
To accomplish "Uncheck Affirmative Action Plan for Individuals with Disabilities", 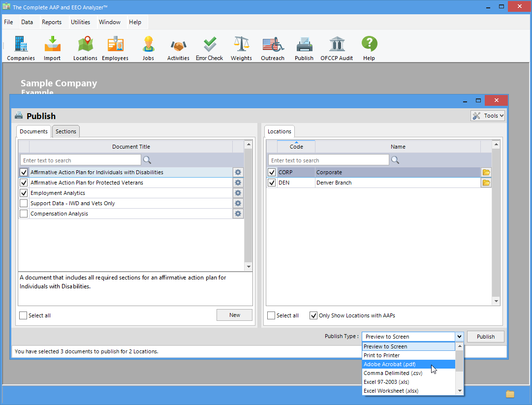I will point(24,172).
